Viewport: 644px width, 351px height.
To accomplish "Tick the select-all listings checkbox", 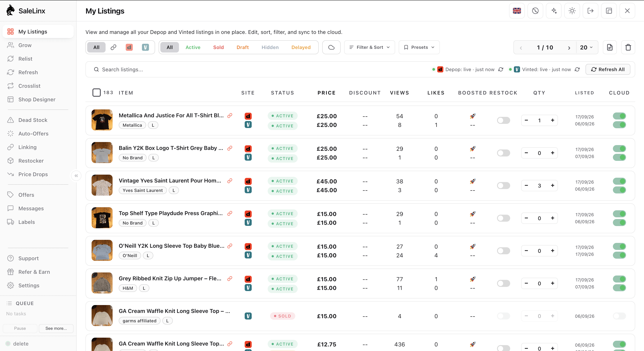I will [x=97, y=93].
